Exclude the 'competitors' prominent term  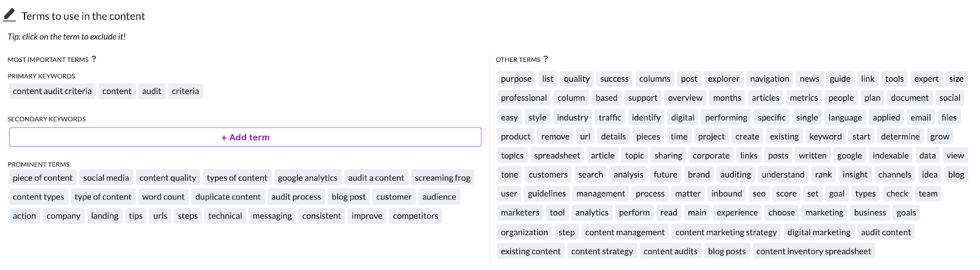(415, 216)
